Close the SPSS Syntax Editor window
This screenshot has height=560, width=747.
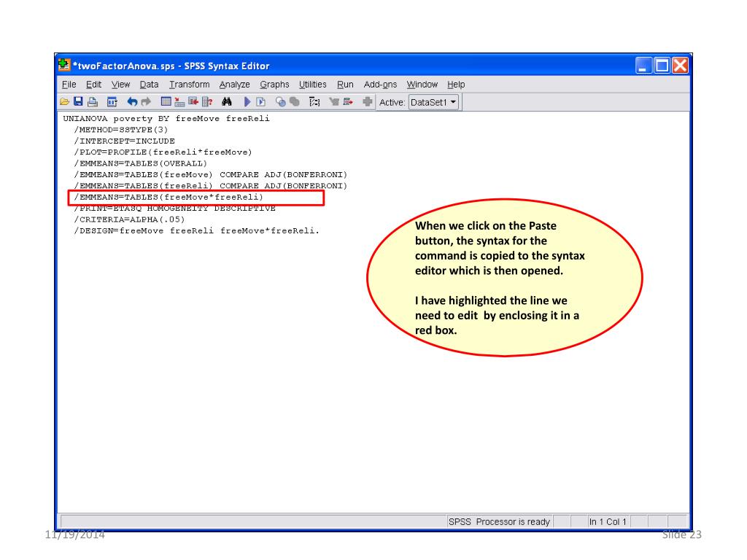click(680, 65)
